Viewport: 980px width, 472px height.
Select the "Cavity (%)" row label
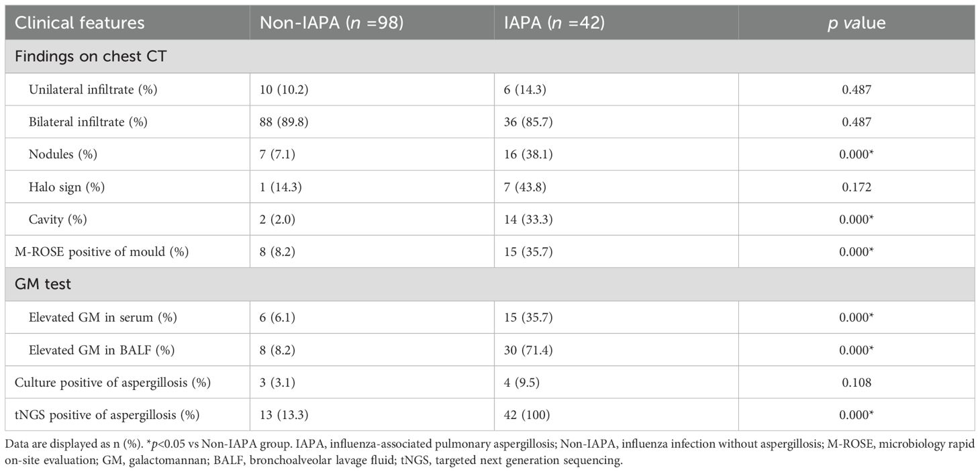[x=58, y=220]
